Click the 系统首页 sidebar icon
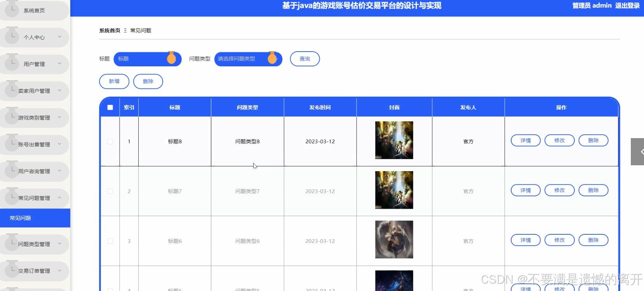 point(12,10)
